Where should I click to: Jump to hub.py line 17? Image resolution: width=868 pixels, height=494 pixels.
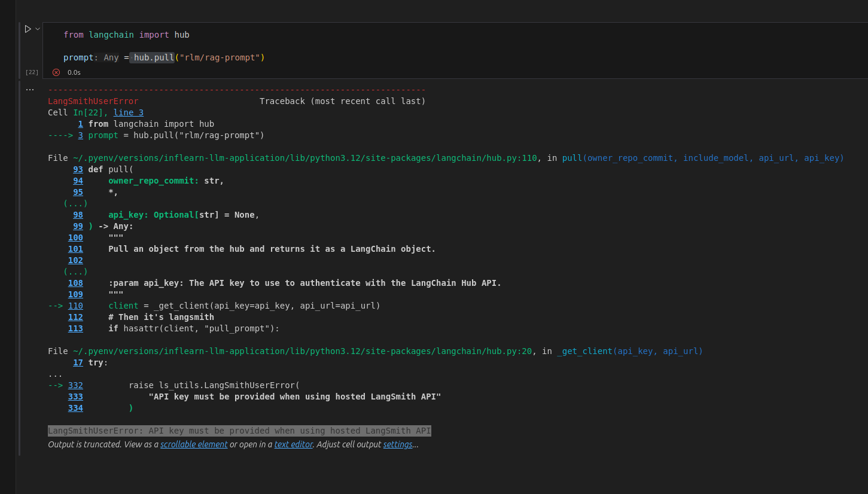(x=78, y=362)
